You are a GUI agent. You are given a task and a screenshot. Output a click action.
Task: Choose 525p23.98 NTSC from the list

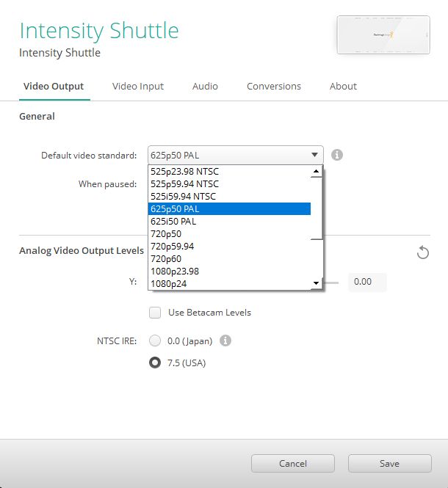[x=184, y=172]
